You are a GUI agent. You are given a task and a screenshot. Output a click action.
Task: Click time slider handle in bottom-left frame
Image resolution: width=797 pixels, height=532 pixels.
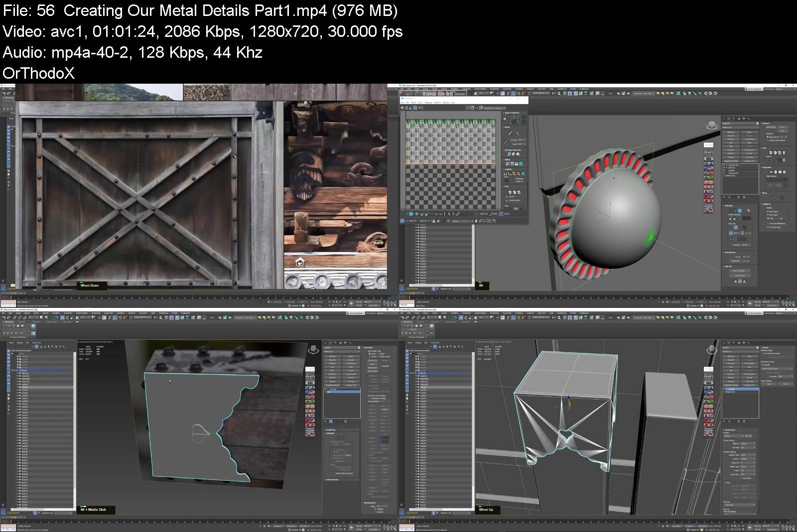(x=13, y=518)
